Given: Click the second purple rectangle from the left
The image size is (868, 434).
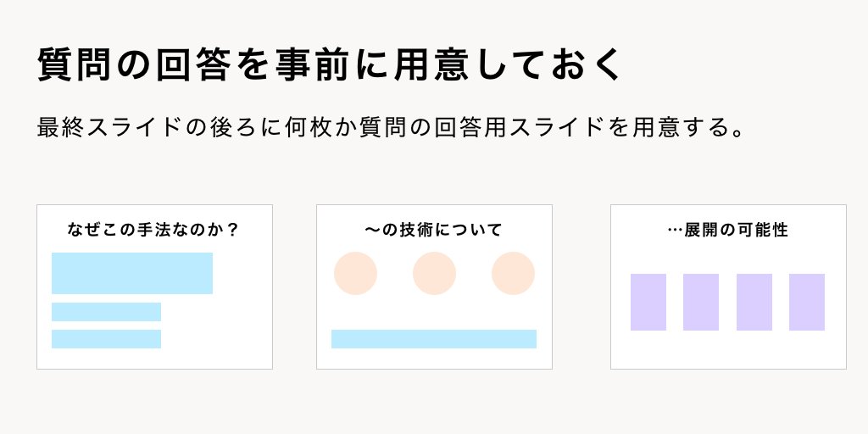Looking at the screenshot, I should click(x=701, y=302).
